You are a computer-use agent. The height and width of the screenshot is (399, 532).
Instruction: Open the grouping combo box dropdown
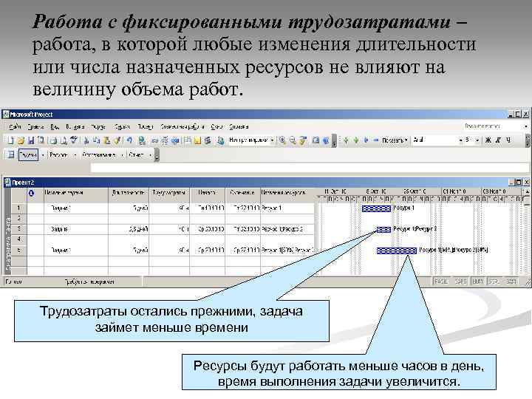point(272,140)
